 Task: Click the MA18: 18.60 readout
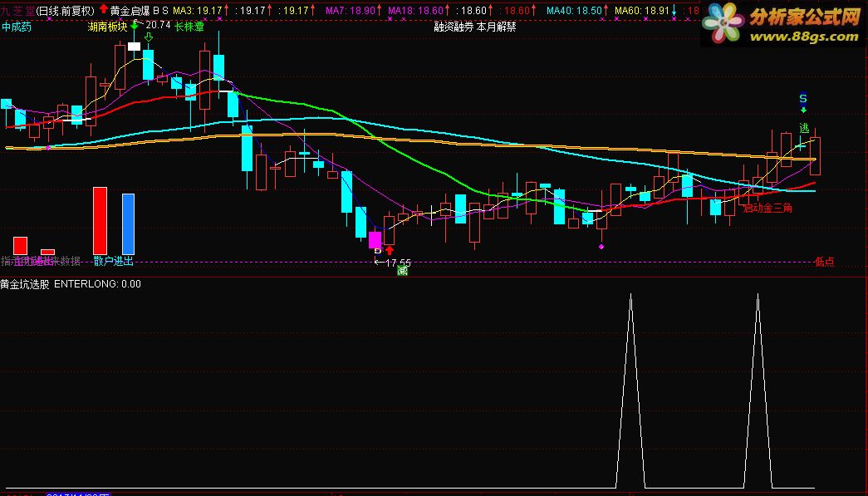click(416, 10)
